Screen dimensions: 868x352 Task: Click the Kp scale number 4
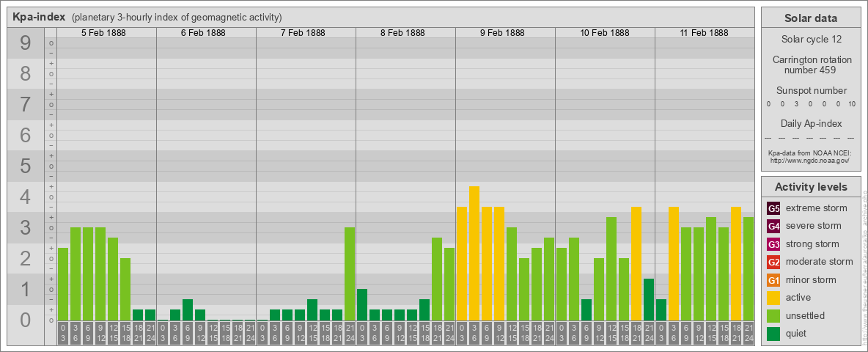click(x=25, y=197)
